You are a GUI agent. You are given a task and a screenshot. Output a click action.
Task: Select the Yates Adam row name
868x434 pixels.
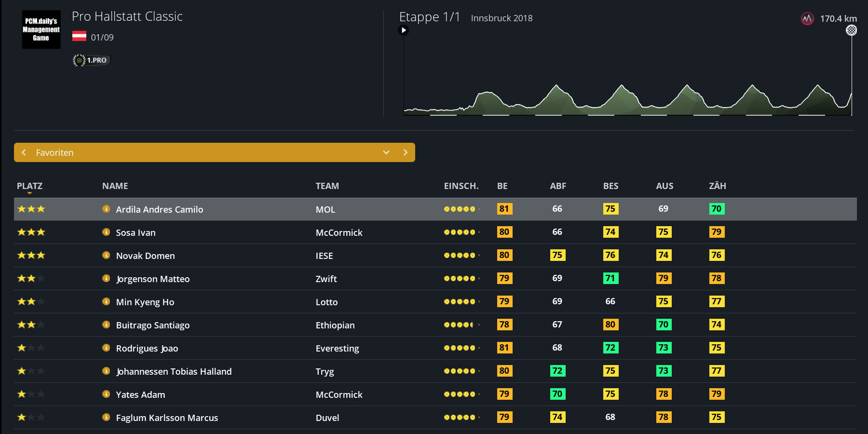coord(140,394)
